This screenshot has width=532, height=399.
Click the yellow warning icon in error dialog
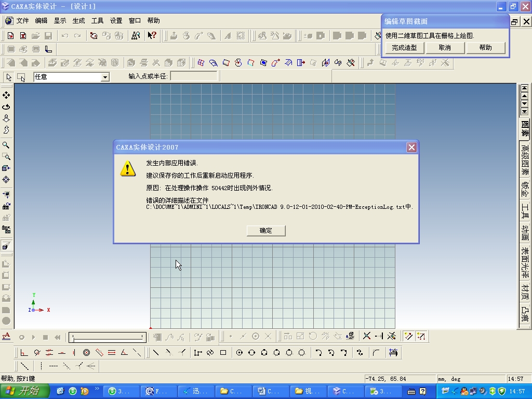coord(128,168)
